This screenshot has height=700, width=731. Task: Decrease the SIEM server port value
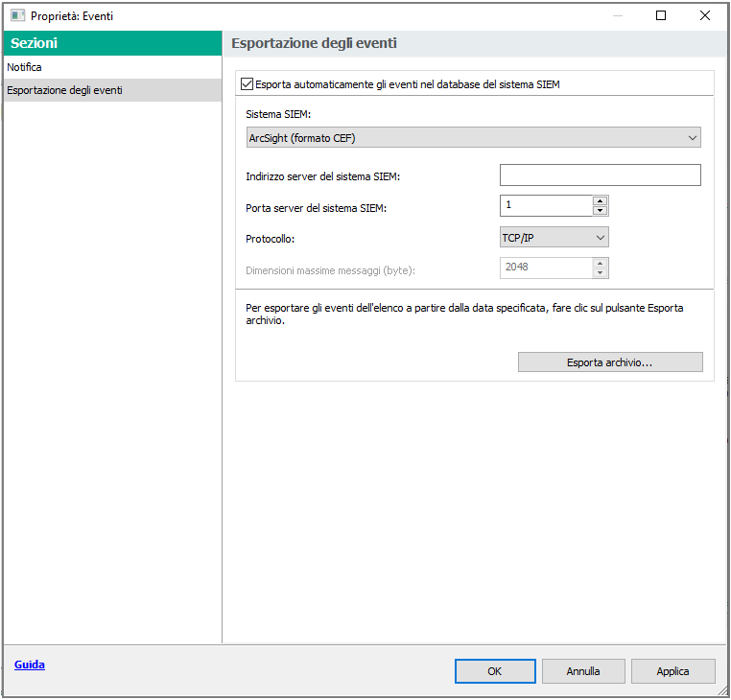pyautogui.click(x=600, y=211)
